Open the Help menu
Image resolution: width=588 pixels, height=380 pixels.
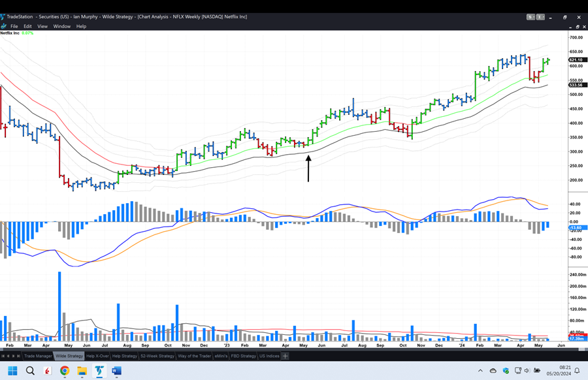click(x=82, y=26)
